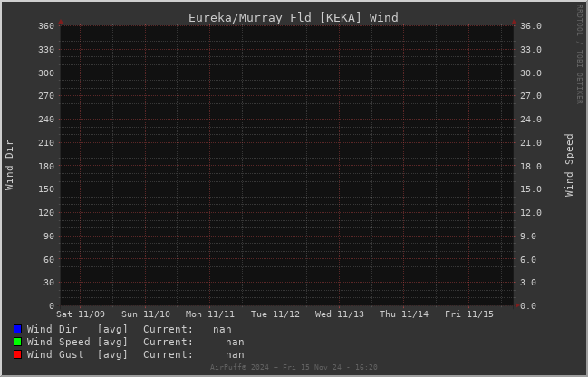The width and height of the screenshot is (588, 377).
Task: Click the nan value for Wind Dir
Action: tap(222, 329)
